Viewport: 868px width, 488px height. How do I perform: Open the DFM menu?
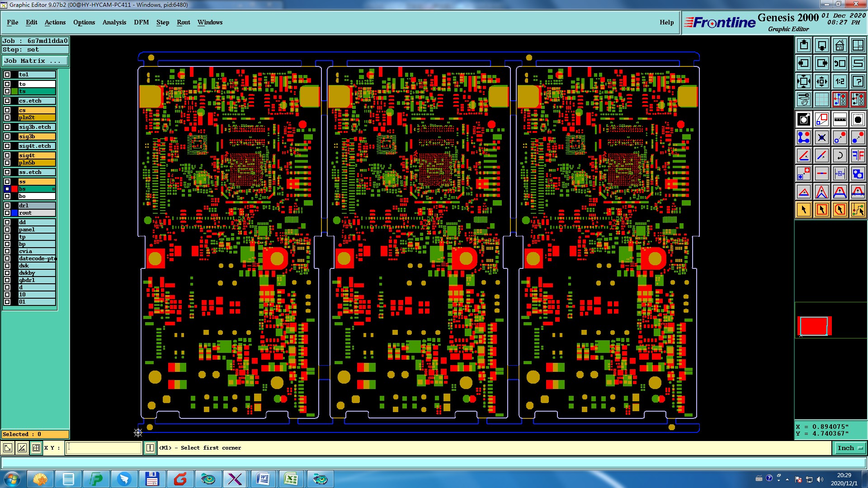[x=141, y=22]
